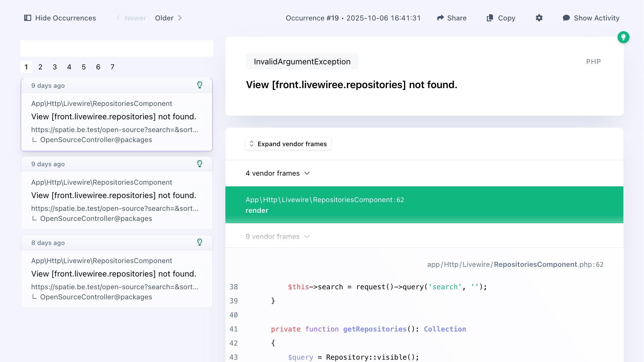
Task: Select page 7 of occurrences
Action: click(112, 67)
